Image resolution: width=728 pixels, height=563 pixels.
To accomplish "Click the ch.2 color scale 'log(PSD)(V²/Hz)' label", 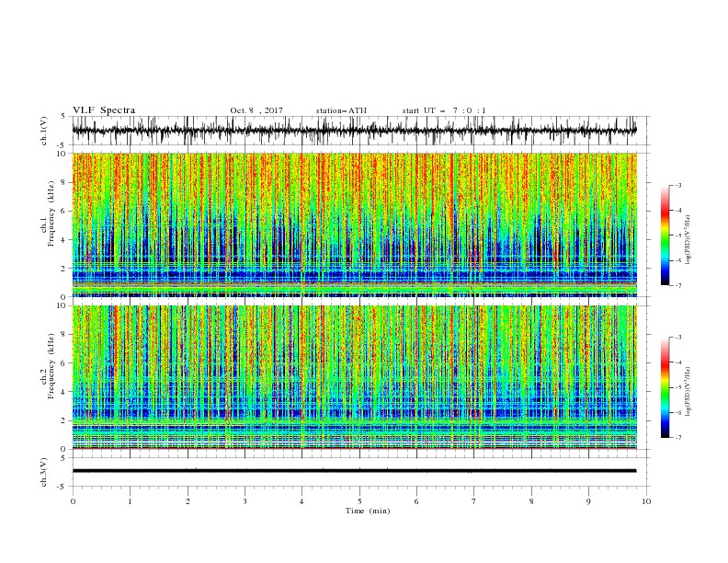I will [x=688, y=392].
